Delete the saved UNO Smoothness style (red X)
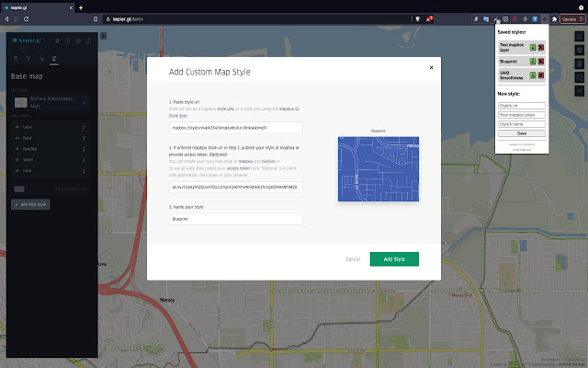Viewport: 588px width, 368px height. 541,75
